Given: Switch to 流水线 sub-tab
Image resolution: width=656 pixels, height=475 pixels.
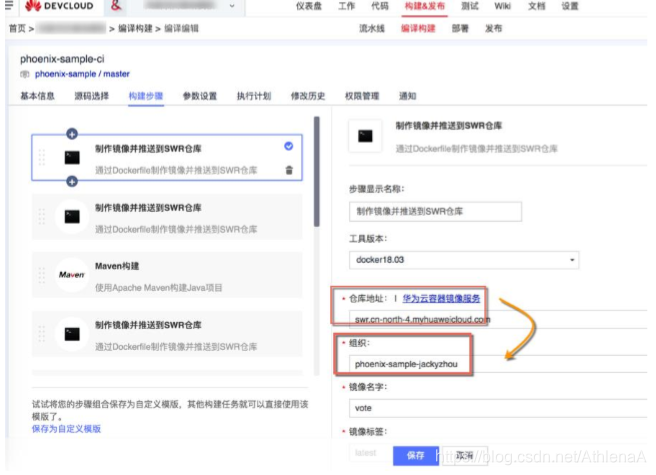Looking at the screenshot, I should pos(372,28).
